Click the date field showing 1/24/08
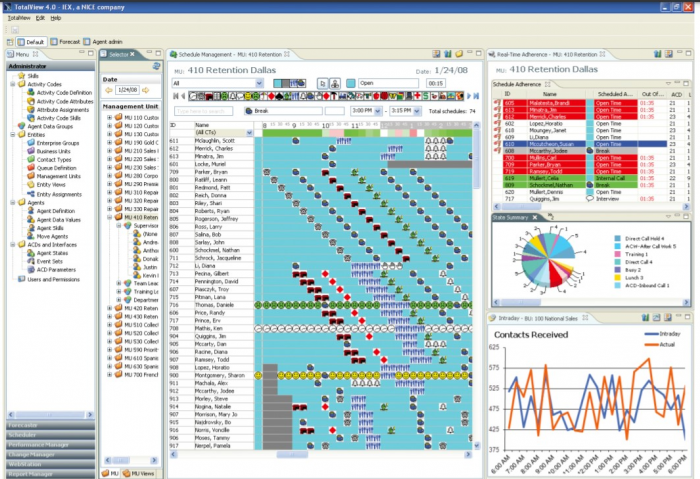Image resolution: width=700 pixels, height=479 pixels. coord(127,90)
